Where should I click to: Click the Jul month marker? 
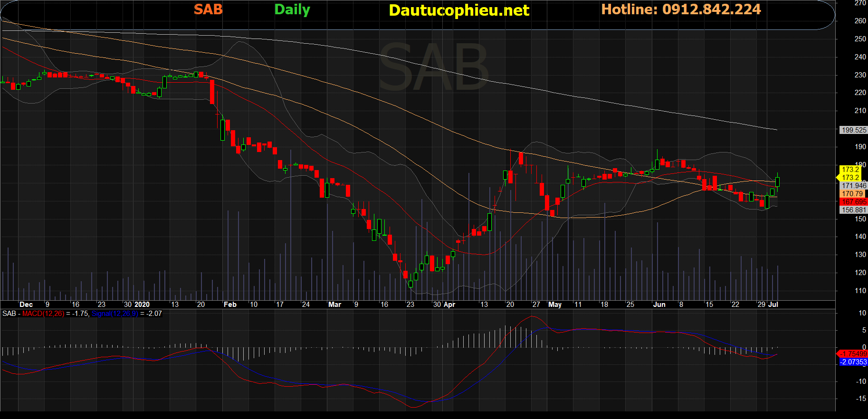pos(773,305)
